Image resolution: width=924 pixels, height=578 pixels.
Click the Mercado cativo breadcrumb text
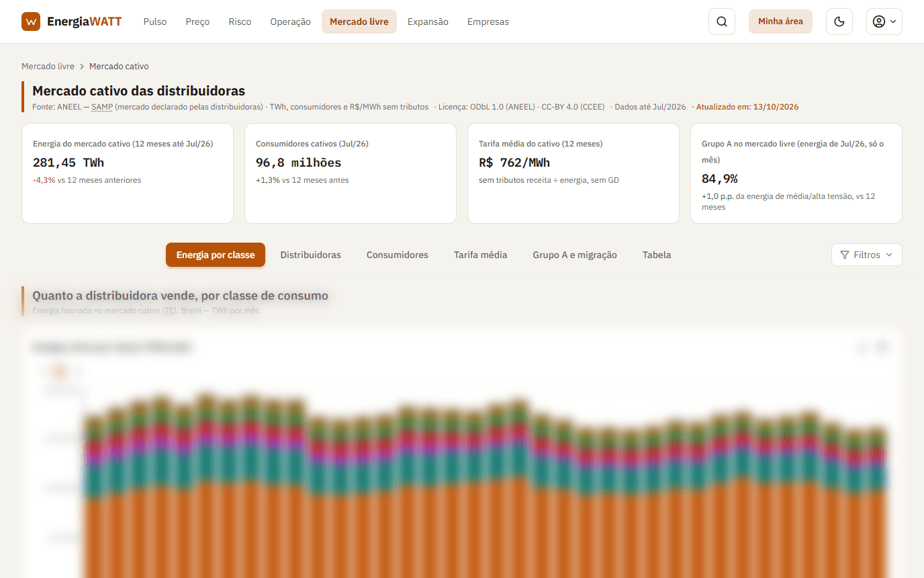coord(119,67)
